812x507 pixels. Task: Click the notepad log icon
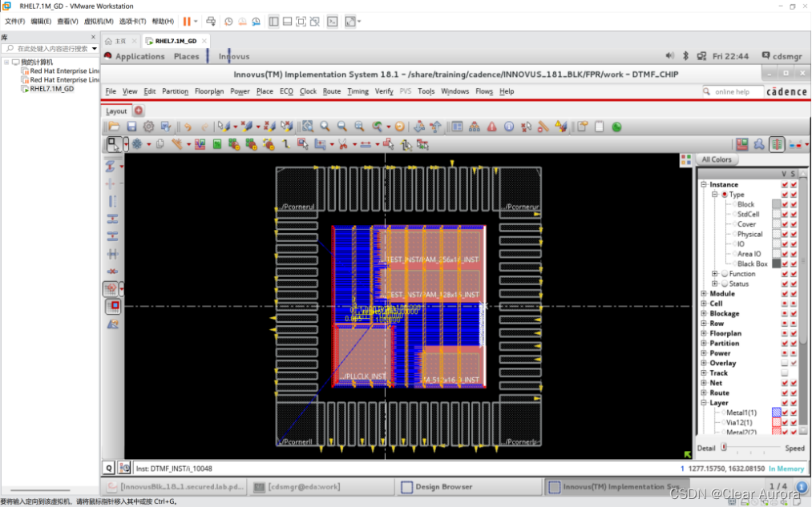click(x=599, y=127)
